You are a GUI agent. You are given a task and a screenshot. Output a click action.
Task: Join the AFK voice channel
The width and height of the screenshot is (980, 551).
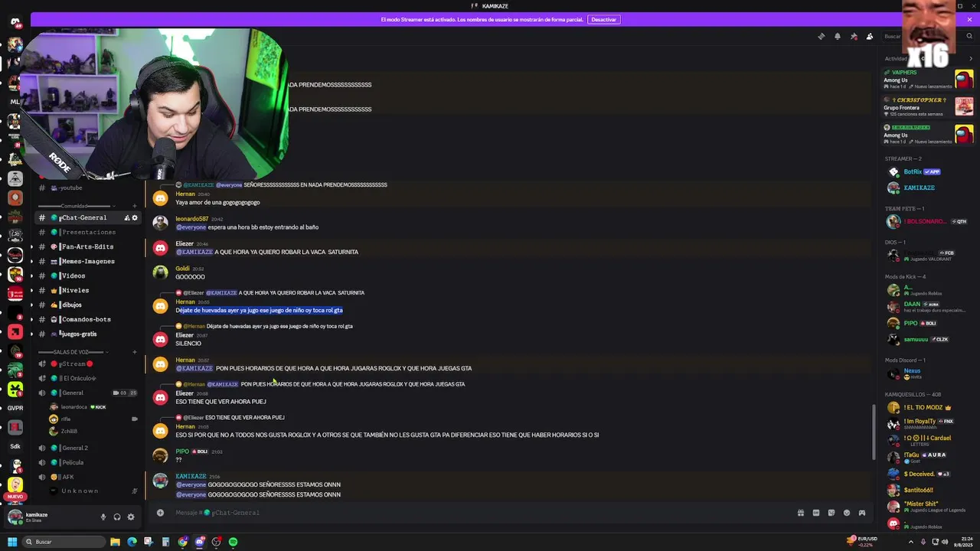tap(88, 477)
